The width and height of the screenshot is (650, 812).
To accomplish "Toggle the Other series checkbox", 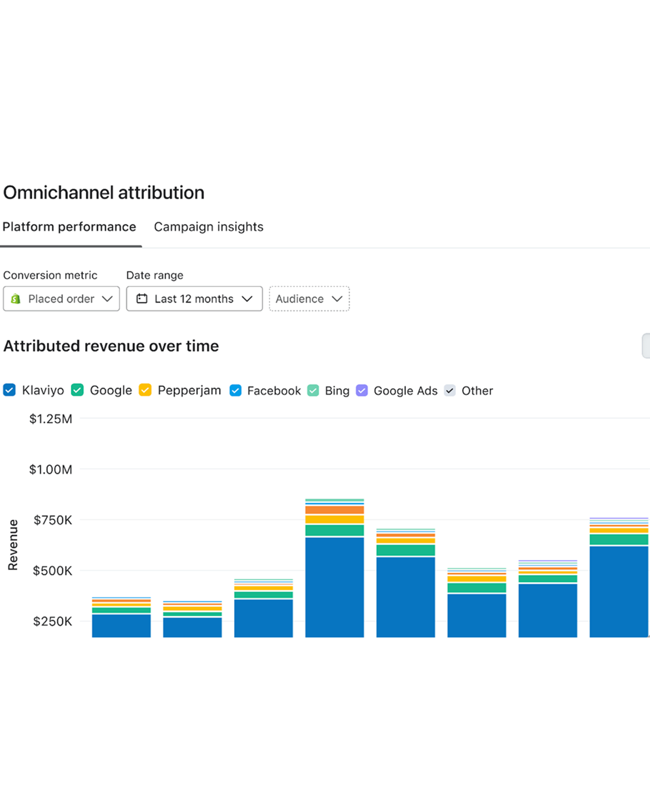I will coord(450,391).
